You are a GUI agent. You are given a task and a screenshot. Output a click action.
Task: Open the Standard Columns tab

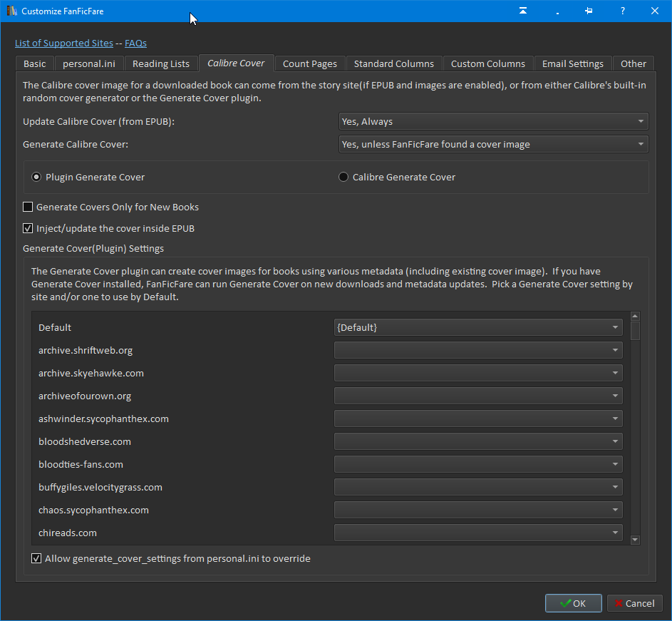click(x=394, y=63)
